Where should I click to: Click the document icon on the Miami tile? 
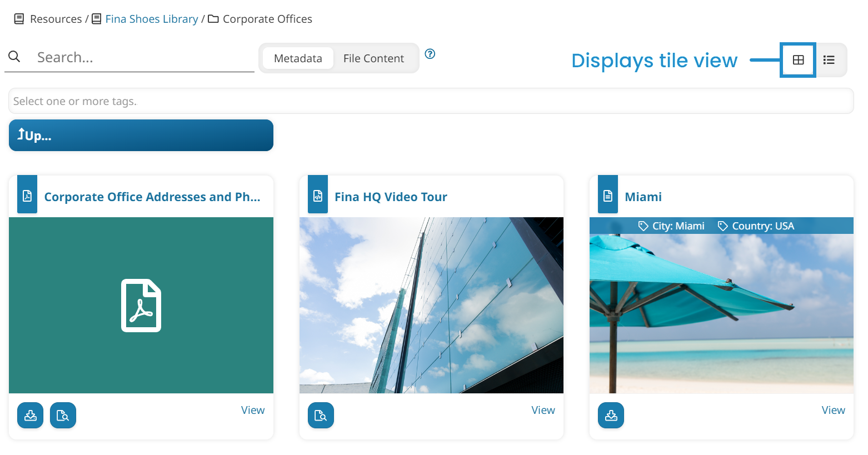[607, 194]
